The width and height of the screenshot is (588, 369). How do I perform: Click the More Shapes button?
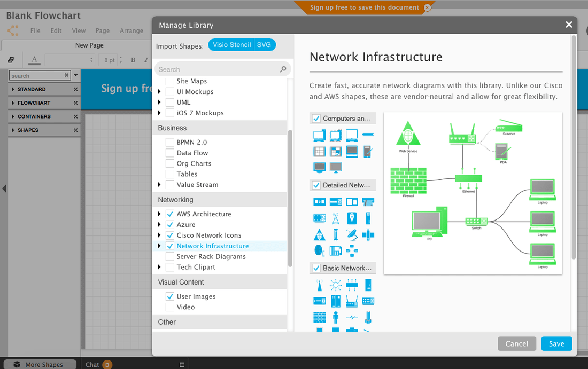click(x=40, y=365)
